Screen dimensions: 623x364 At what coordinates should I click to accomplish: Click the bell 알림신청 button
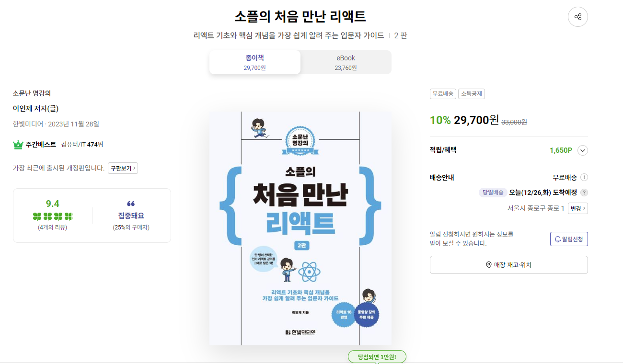click(569, 239)
